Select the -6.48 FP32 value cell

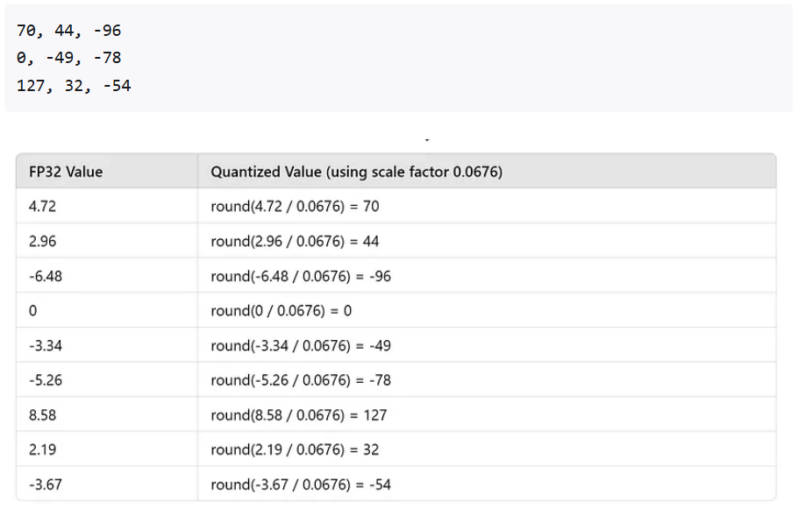coord(107,276)
